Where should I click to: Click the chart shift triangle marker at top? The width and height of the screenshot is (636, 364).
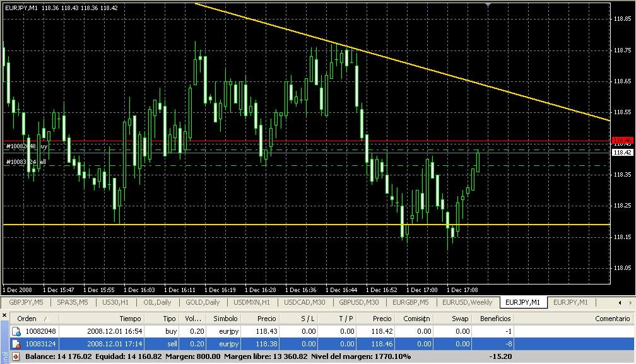coord(488,4)
